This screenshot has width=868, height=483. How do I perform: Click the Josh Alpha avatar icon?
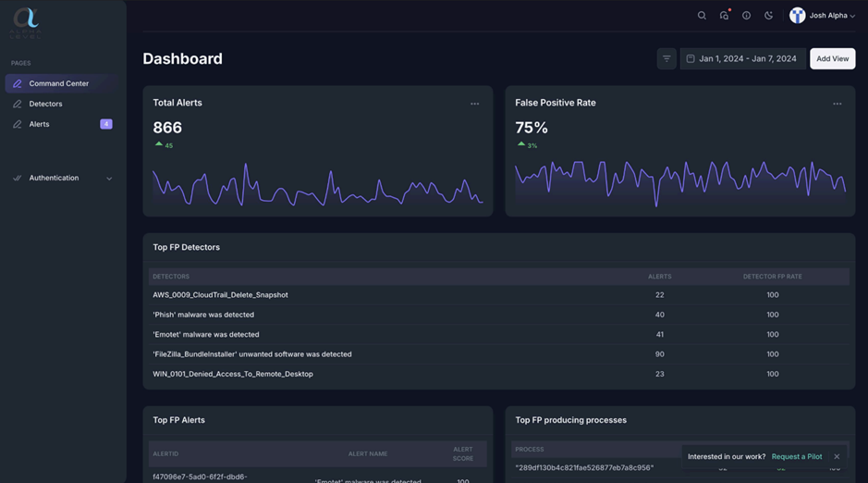pyautogui.click(x=797, y=16)
